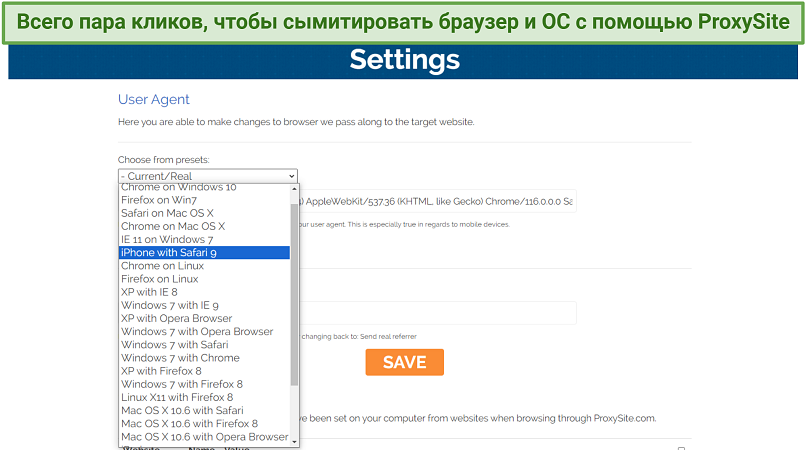Image resolution: width=806 pixels, height=450 pixels.
Task: Click the orange SAVE button
Action: coord(405,362)
